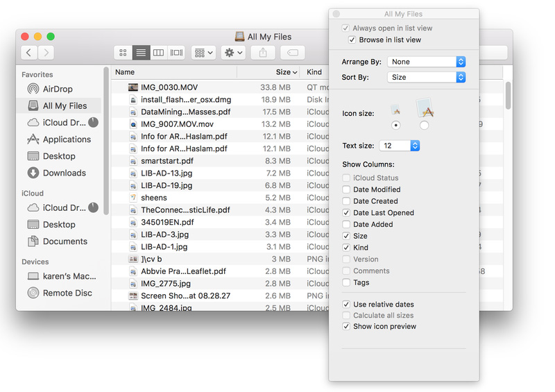The width and height of the screenshot is (555, 392).
Task: Click the sidebar scrollbar
Action: (x=106, y=141)
